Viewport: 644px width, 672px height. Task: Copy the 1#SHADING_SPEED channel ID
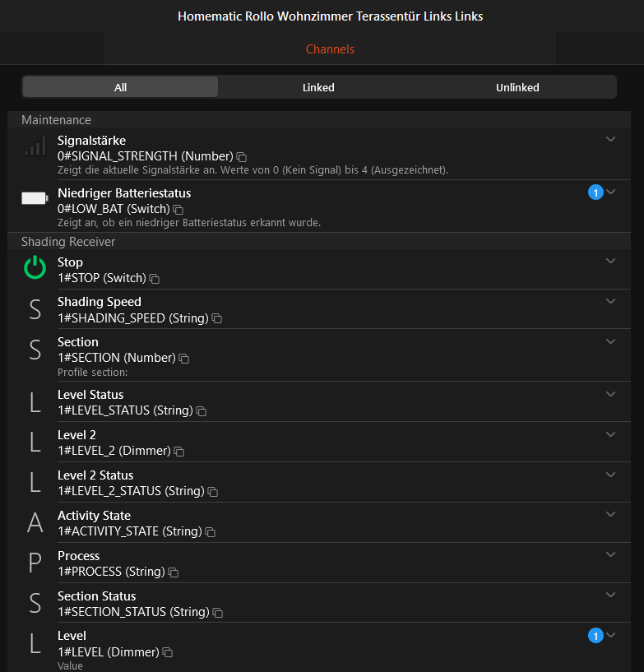217,318
